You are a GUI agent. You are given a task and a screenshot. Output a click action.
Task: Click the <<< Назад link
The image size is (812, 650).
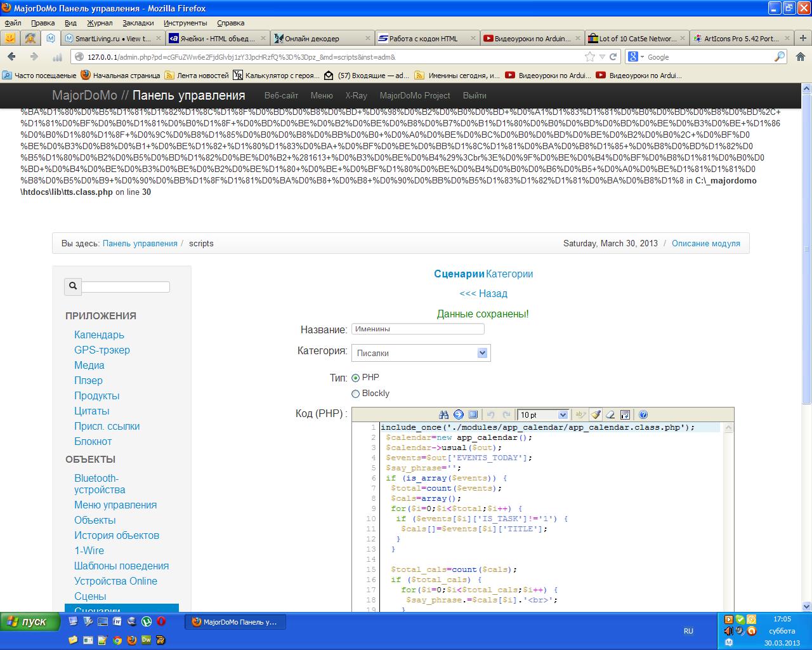483,293
